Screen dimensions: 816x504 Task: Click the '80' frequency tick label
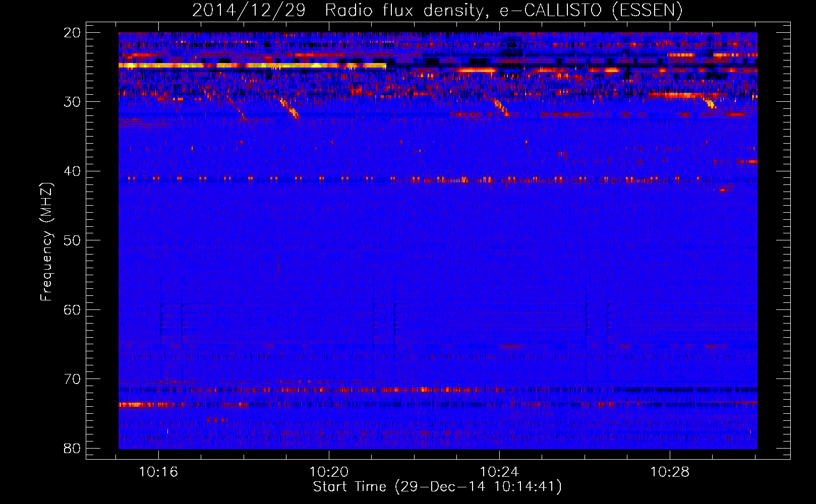73,448
